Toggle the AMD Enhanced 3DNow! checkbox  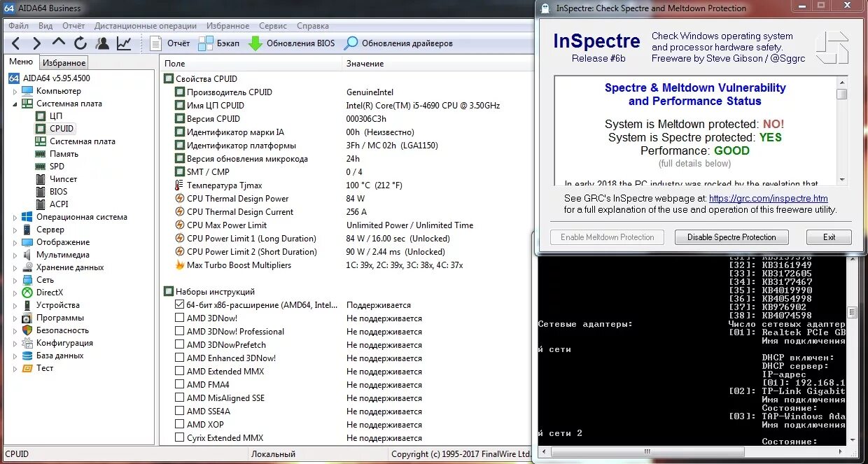click(180, 358)
